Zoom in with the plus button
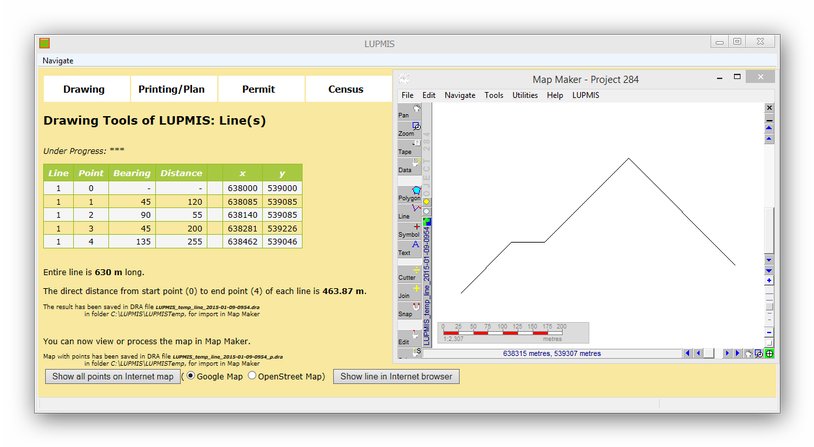The width and height of the screenshot is (814, 447). [769, 281]
